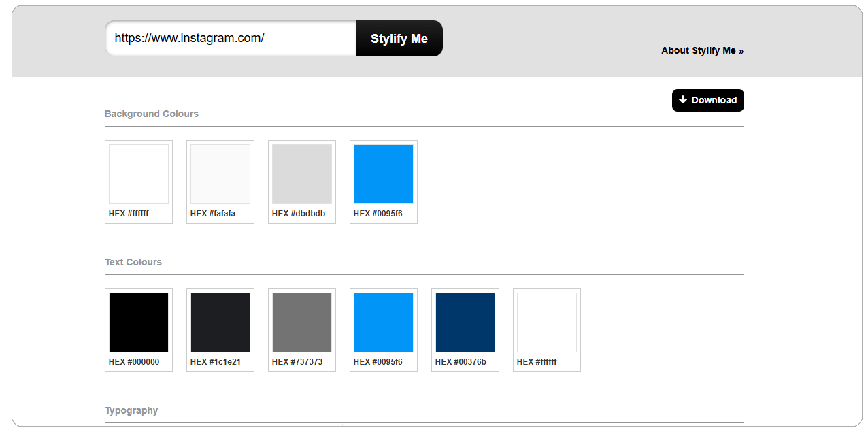868x432 pixels.
Task: Select the white #ffffff background swatch
Action: pos(139,174)
